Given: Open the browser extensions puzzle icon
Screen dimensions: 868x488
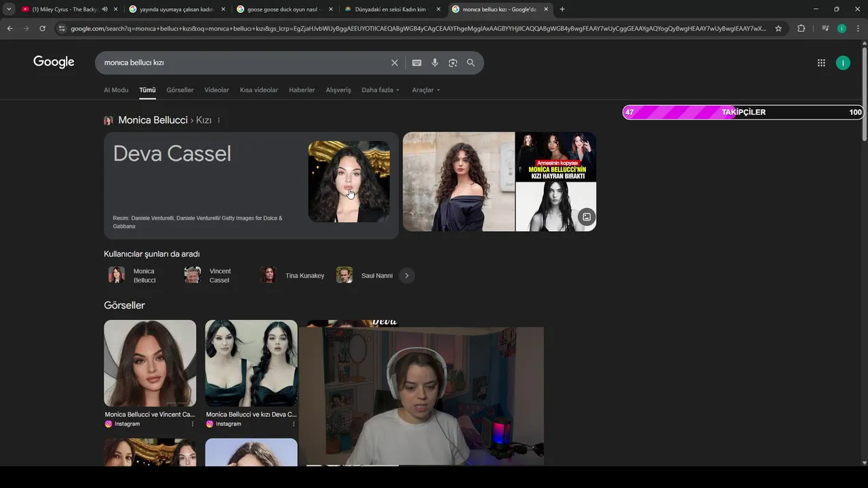Looking at the screenshot, I should pyautogui.click(x=801, y=28).
